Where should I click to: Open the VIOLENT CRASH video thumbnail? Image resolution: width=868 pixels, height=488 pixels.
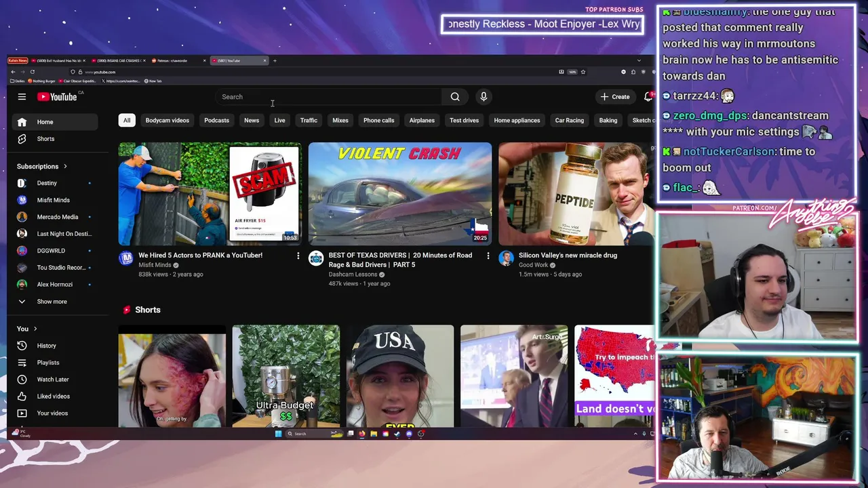tap(400, 194)
